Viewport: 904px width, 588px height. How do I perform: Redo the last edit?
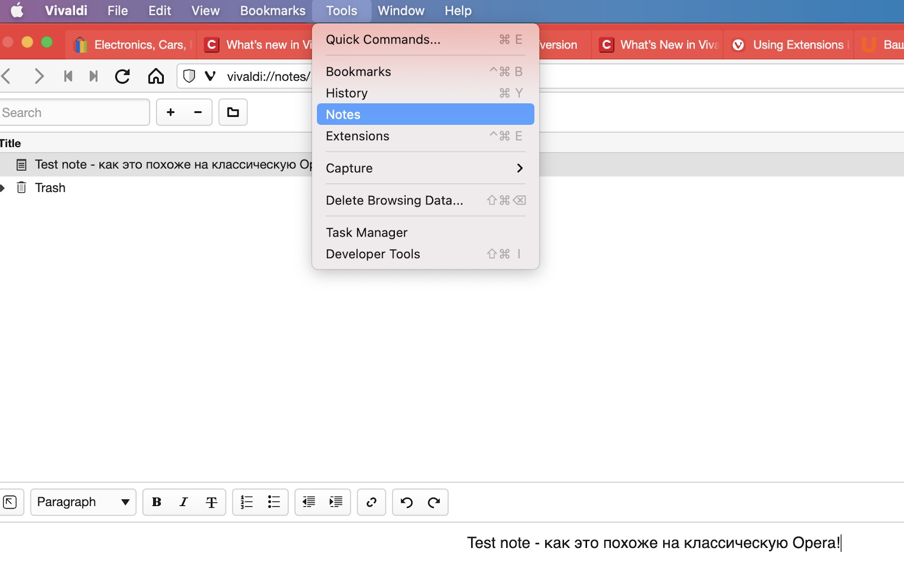tap(434, 502)
